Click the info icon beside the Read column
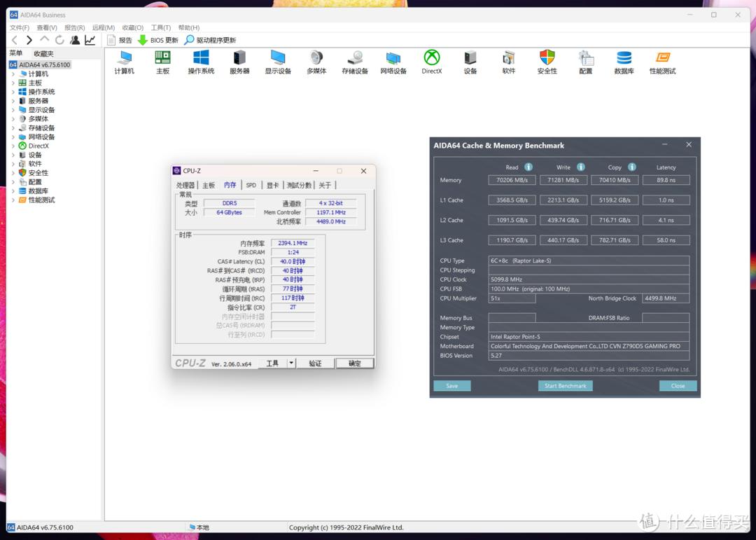The image size is (756, 540). (528, 167)
